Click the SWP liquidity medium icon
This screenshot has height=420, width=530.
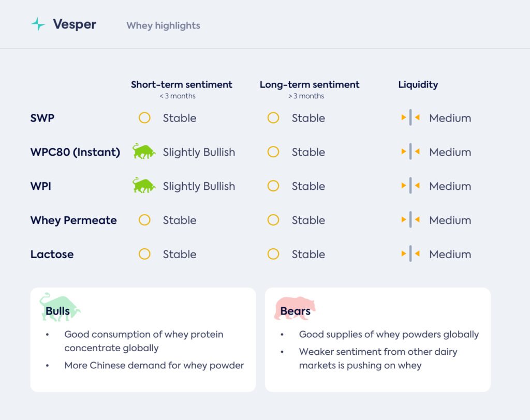[x=410, y=118]
